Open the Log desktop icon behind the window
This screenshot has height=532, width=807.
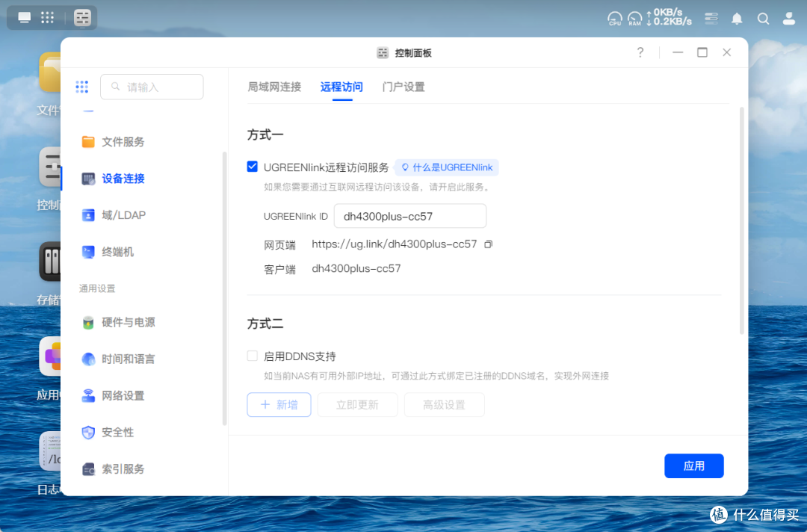point(50,451)
